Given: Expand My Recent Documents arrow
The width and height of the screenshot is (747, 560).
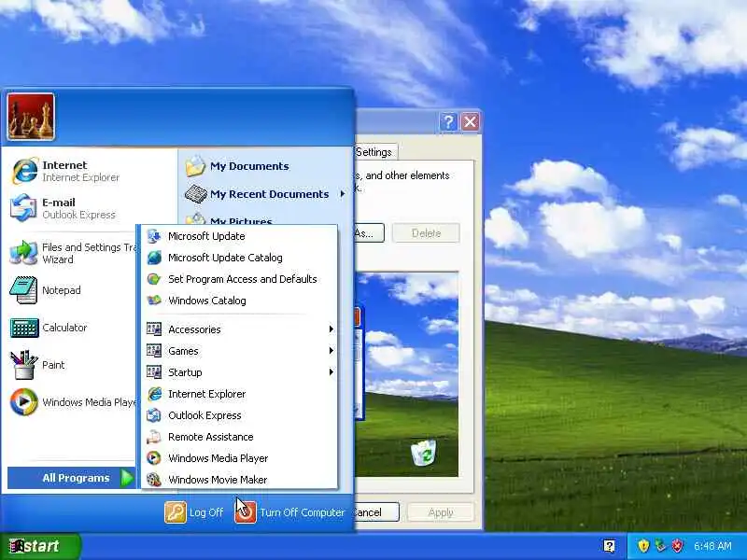Looking at the screenshot, I should point(343,194).
